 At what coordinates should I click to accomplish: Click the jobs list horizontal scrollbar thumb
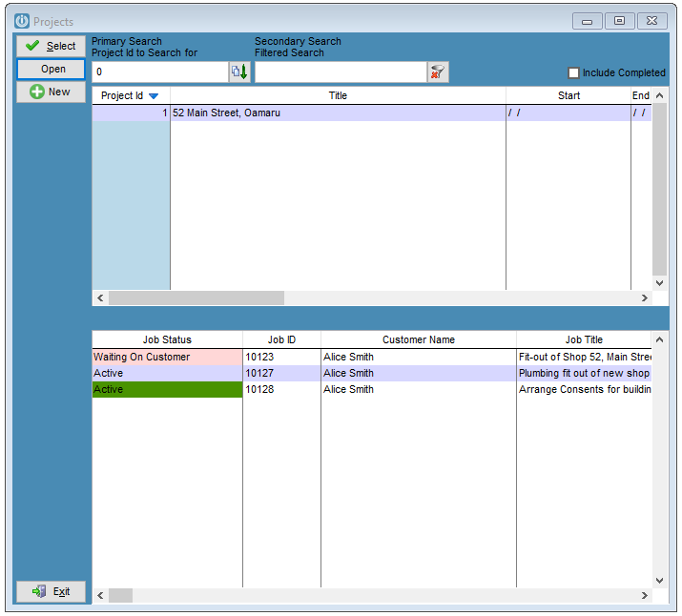[120, 595]
